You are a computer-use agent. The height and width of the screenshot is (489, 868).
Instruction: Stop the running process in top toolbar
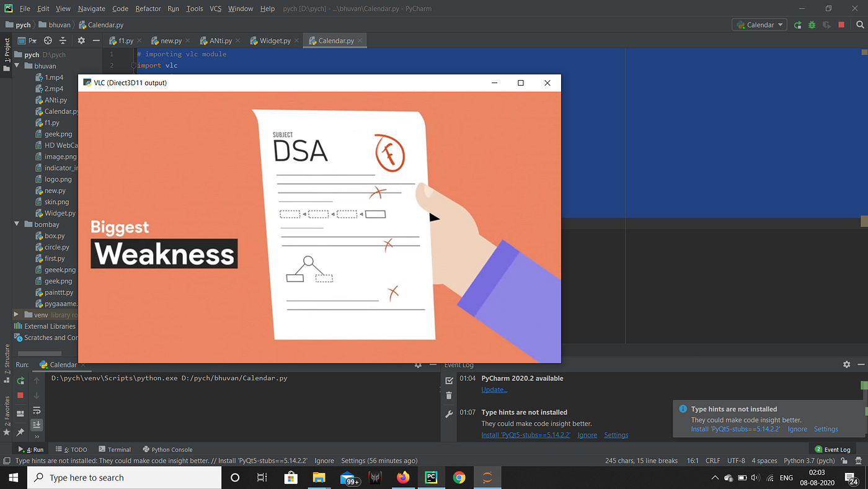coord(841,25)
